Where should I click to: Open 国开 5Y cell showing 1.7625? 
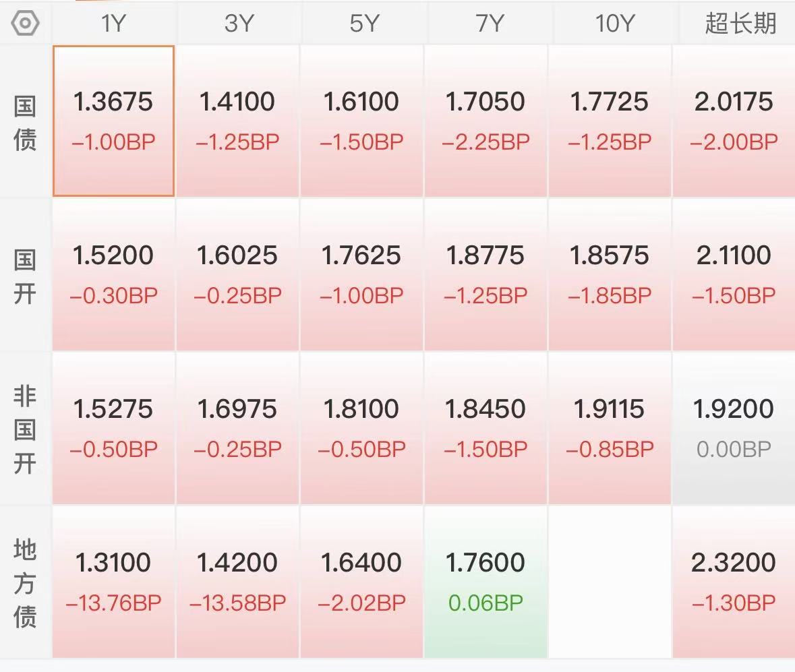[362, 274]
